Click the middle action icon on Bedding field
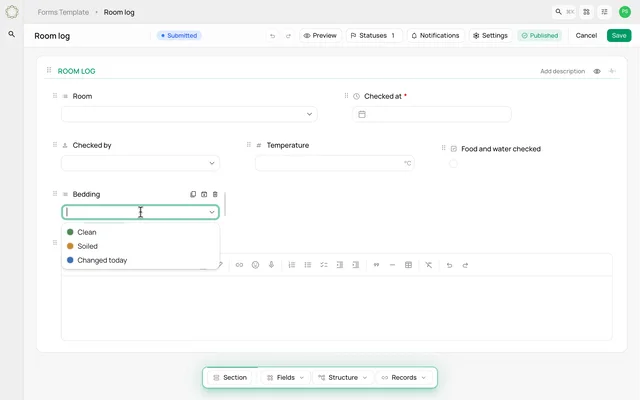 pyautogui.click(x=204, y=194)
